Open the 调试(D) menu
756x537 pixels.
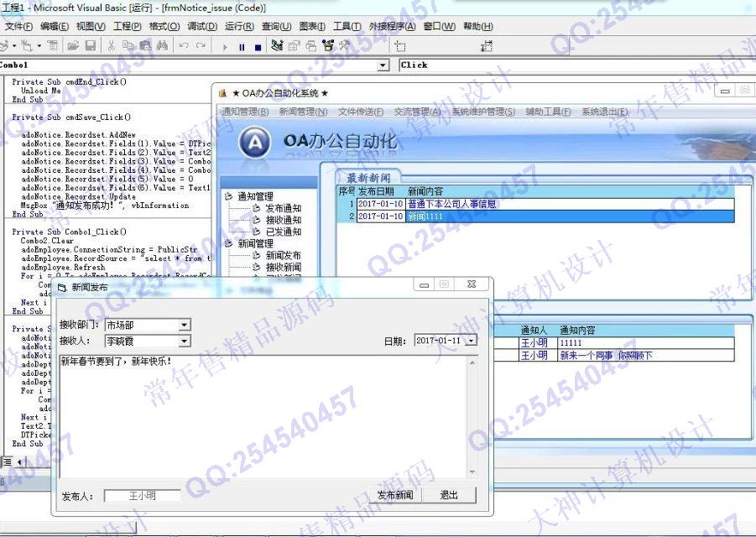tap(202, 26)
